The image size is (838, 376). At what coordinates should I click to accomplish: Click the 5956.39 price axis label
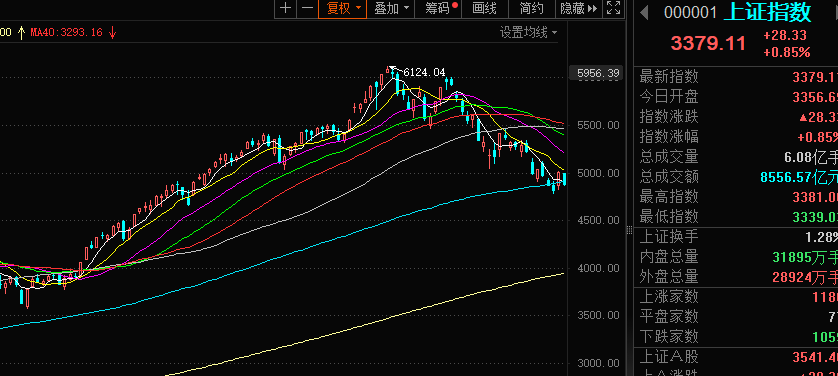(x=598, y=74)
